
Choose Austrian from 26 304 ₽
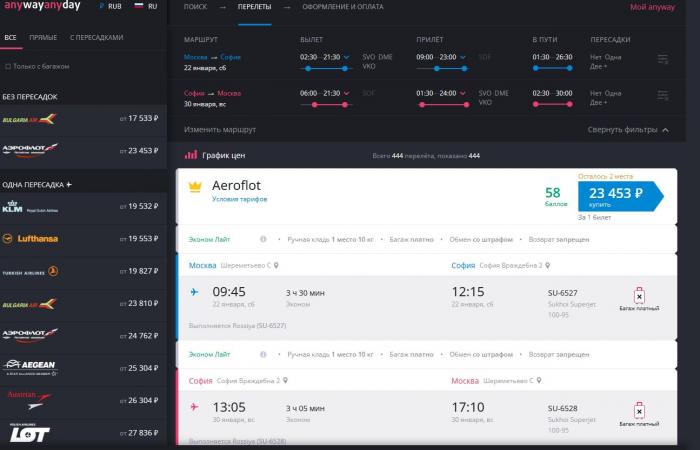pyautogui.click(x=83, y=400)
